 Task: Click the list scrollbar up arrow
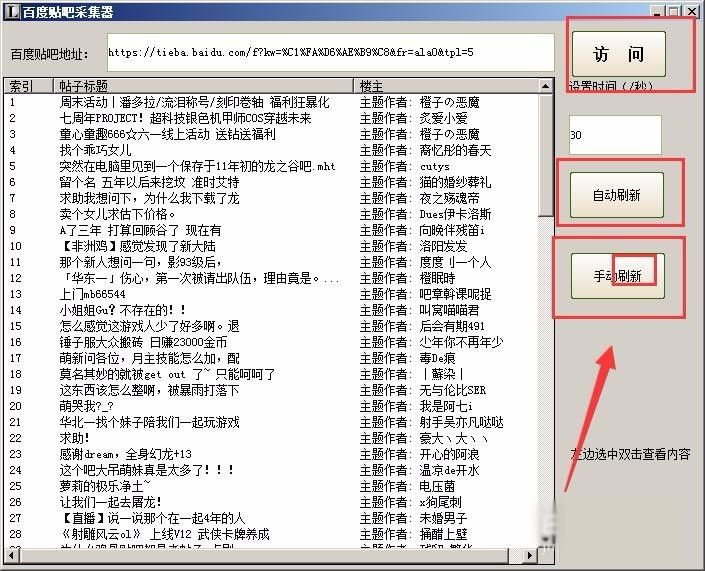point(546,86)
